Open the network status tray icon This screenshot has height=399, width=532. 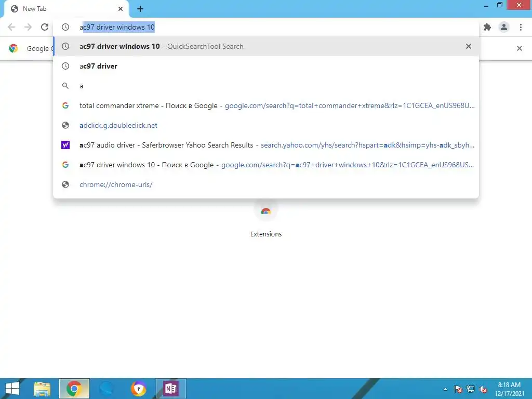coord(470,389)
